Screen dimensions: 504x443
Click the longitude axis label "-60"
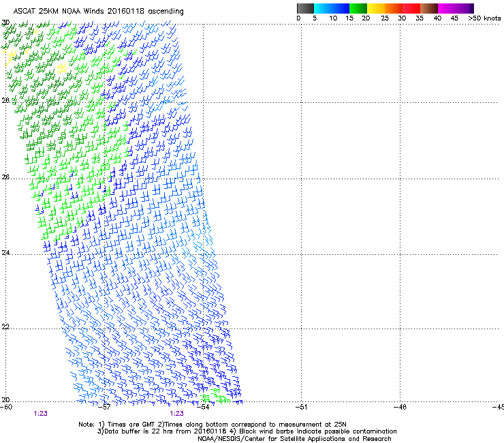[6, 407]
